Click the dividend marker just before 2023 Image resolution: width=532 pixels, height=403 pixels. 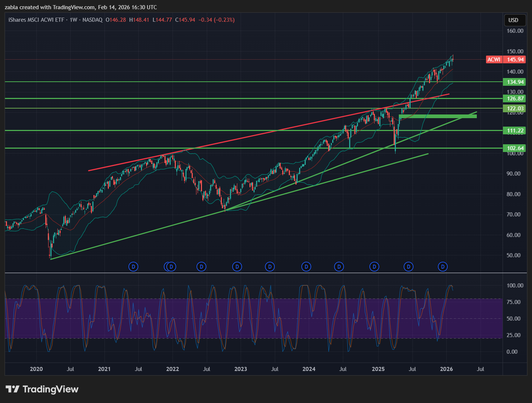(x=237, y=266)
